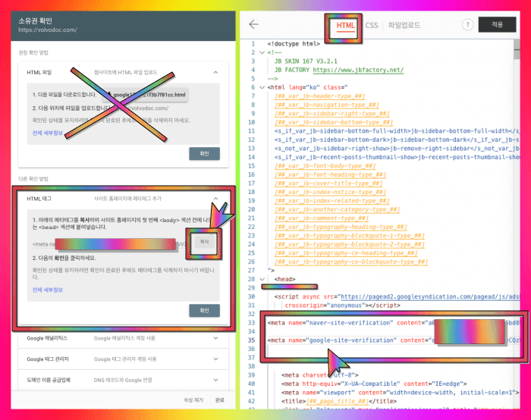This screenshot has height=420, width=531.
Task: Click the HTML 태그 section heading
Action: 39,199
